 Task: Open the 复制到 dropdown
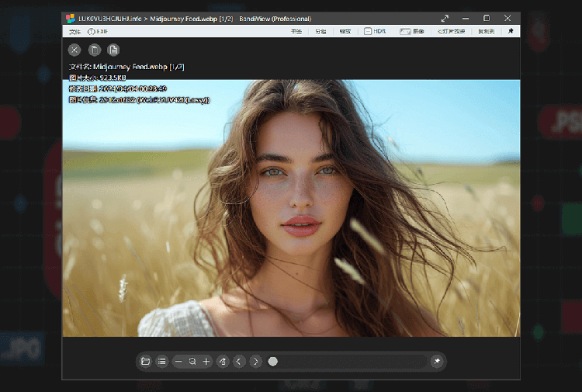click(x=486, y=32)
